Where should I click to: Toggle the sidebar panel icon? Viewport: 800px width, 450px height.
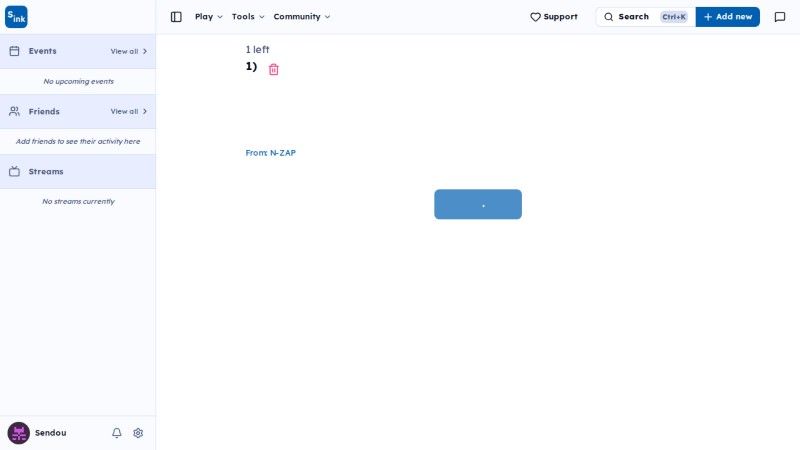coord(176,17)
